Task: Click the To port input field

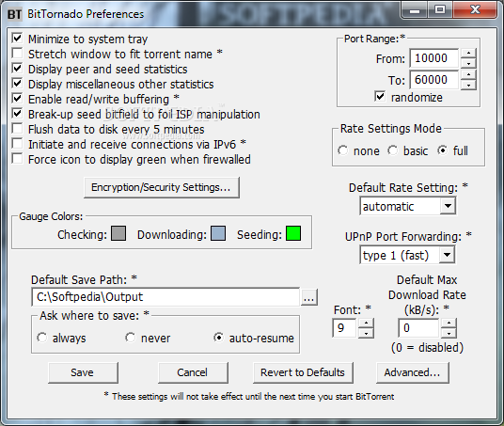Action: pyautogui.click(x=434, y=80)
